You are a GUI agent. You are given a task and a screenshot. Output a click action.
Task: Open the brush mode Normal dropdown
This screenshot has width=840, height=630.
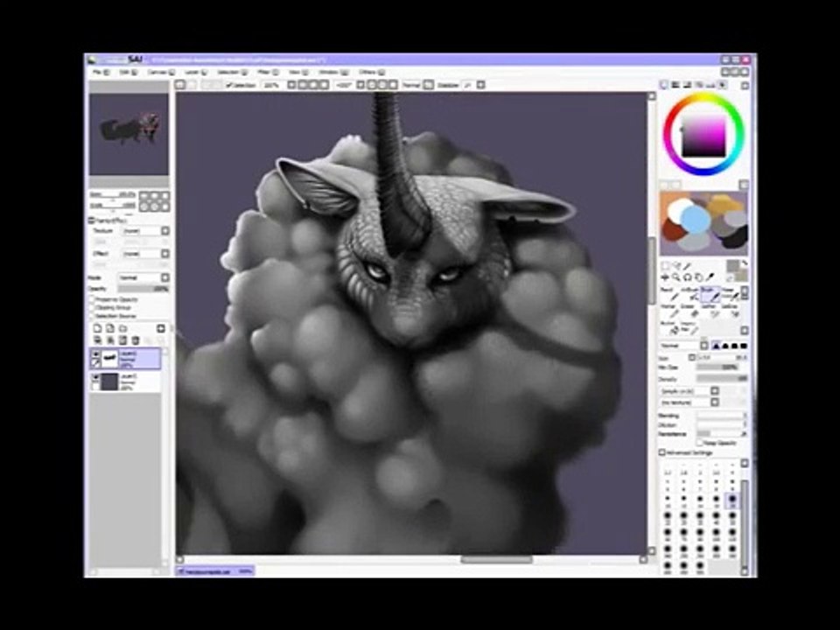click(x=704, y=346)
